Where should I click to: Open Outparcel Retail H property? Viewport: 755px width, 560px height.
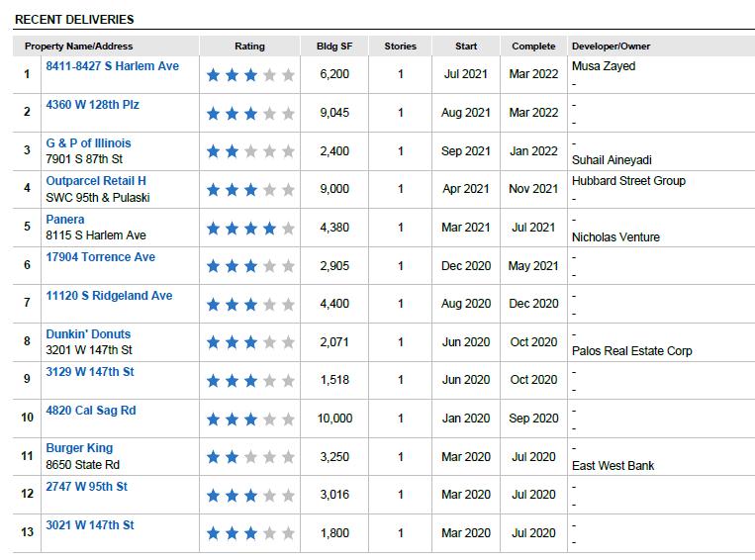[96, 181]
